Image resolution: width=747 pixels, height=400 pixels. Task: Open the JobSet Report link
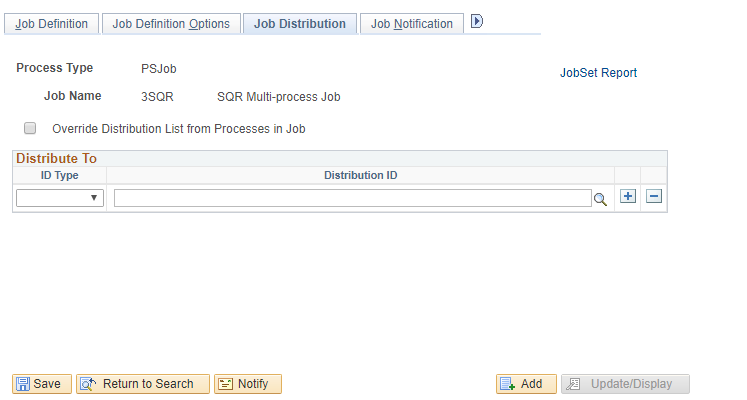coord(598,73)
